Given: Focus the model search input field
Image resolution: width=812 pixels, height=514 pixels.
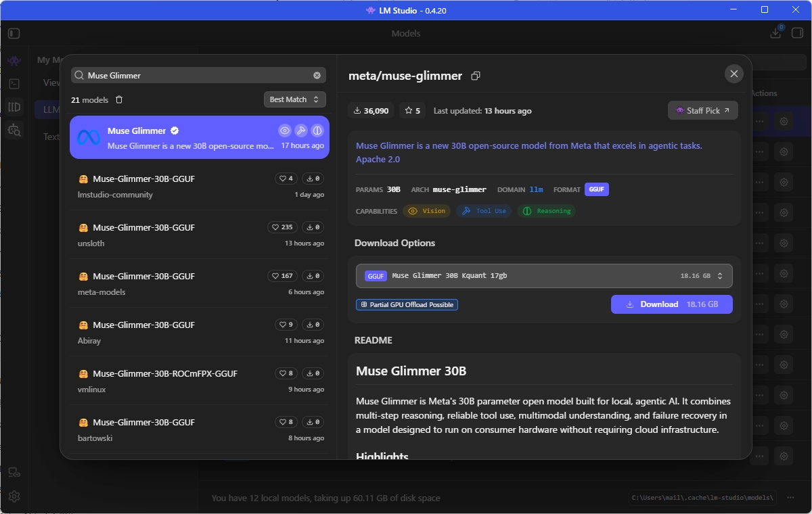Looking at the screenshot, I should point(199,75).
